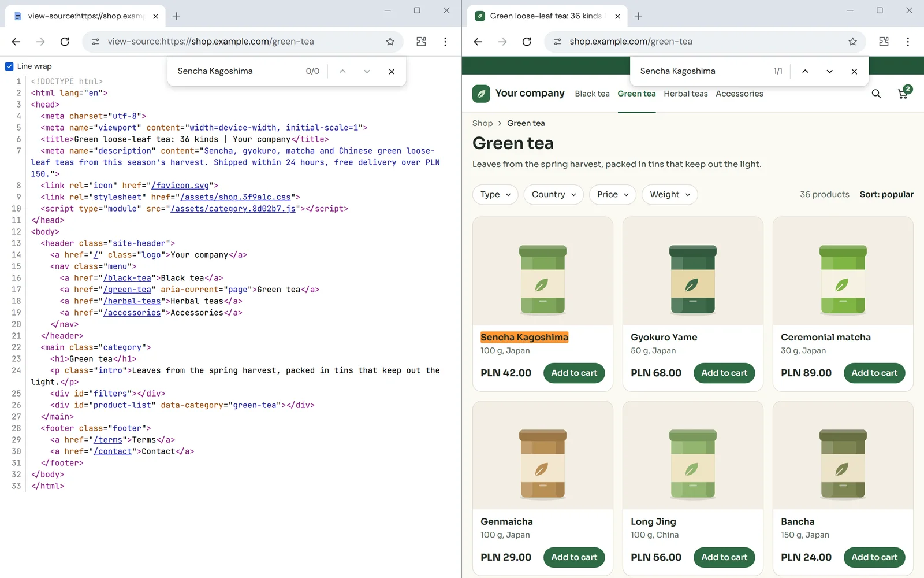Switch to the Green loose-leaf tea tab

tap(546, 16)
